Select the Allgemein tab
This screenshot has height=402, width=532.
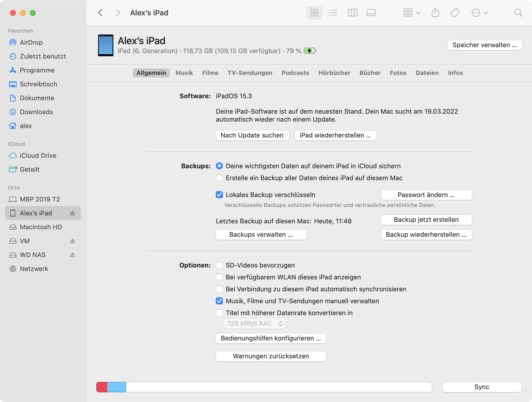(x=151, y=73)
